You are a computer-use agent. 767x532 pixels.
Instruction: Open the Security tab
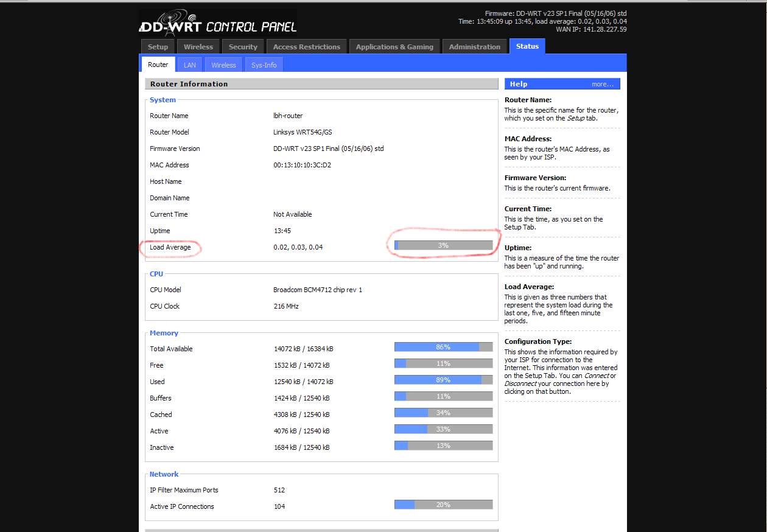pyautogui.click(x=243, y=47)
